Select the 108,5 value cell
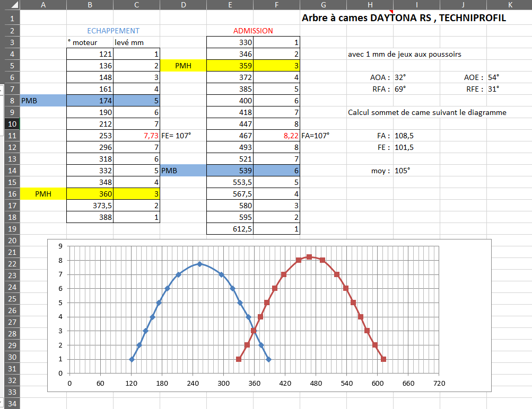Image resolution: width=532 pixels, height=409 pixels. (417, 136)
